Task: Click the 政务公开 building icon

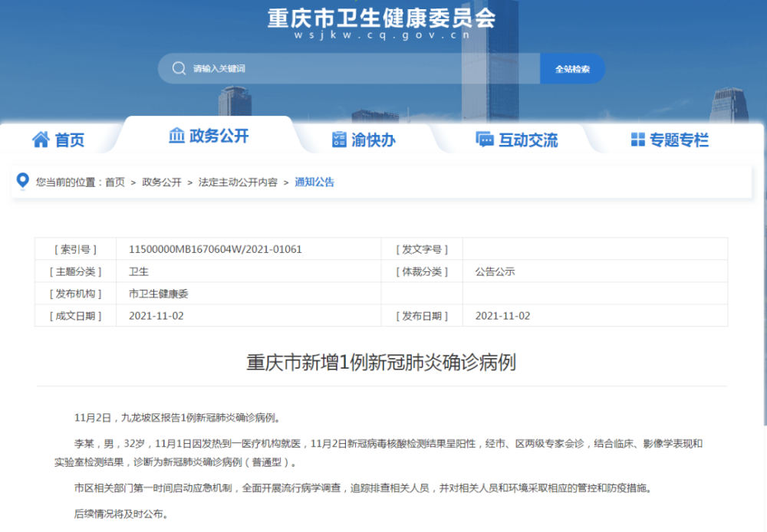Action: pyautogui.click(x=176, y=135)
